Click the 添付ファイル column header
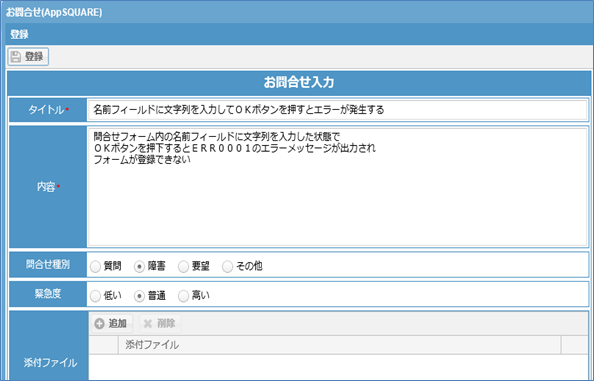Screen dimensions: 594x381 pos(339,345)
